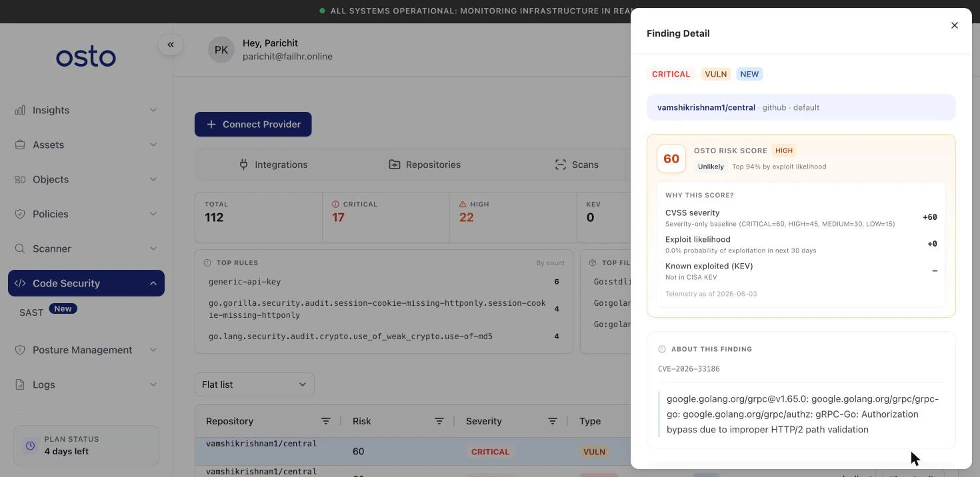Screen dimensions: 980x477
Task: Click the Policies shield icon
Action: point(20,214)
